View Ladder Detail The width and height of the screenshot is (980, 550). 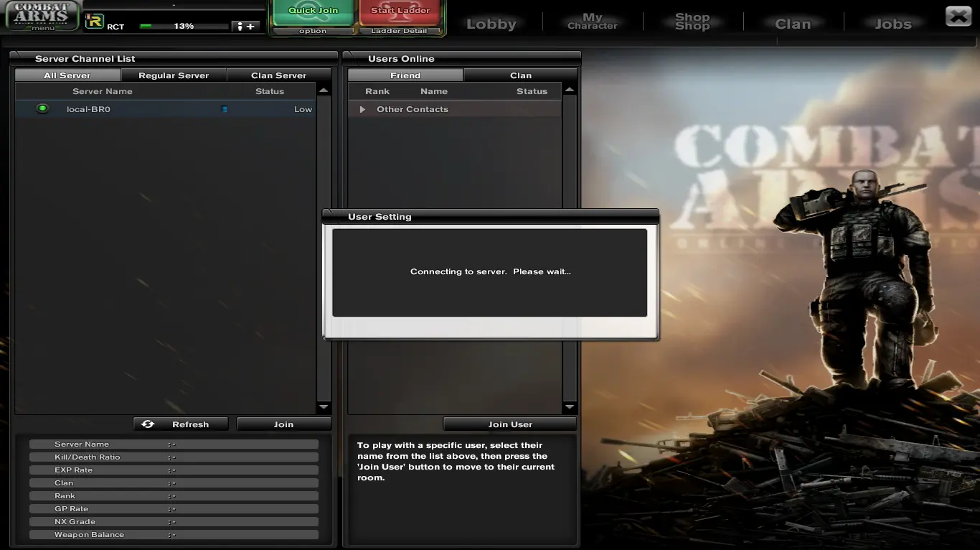399,31
